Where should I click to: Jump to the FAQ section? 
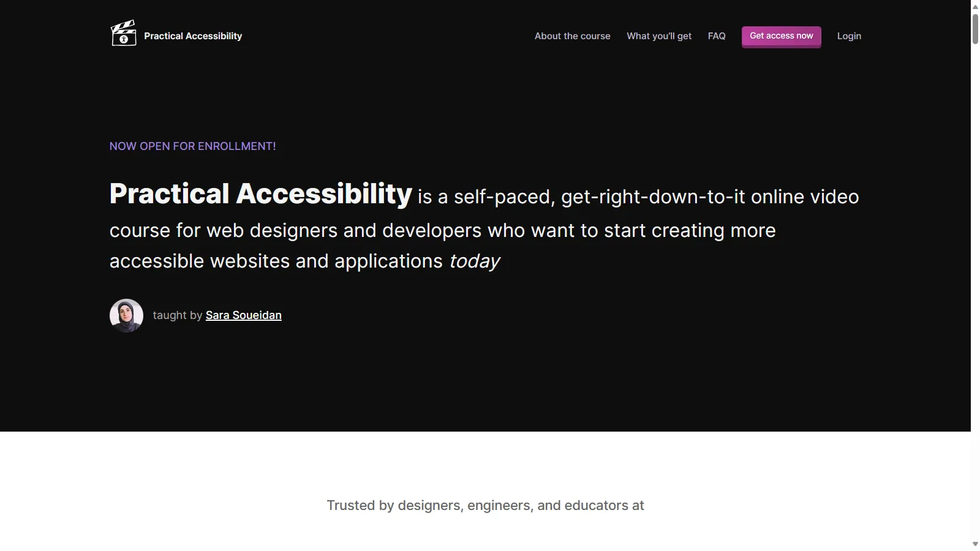pyautogui.click(x=716, y=36)
